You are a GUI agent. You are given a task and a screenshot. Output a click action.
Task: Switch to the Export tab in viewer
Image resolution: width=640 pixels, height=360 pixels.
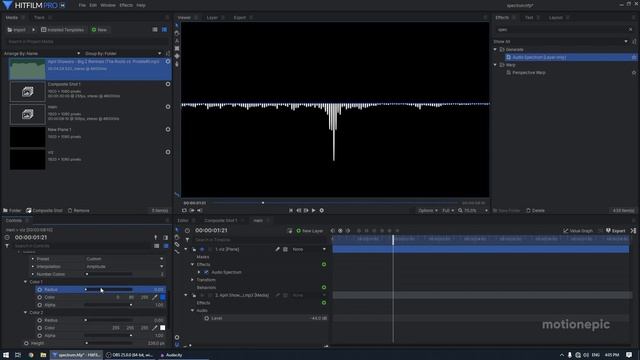pos(240,18)
